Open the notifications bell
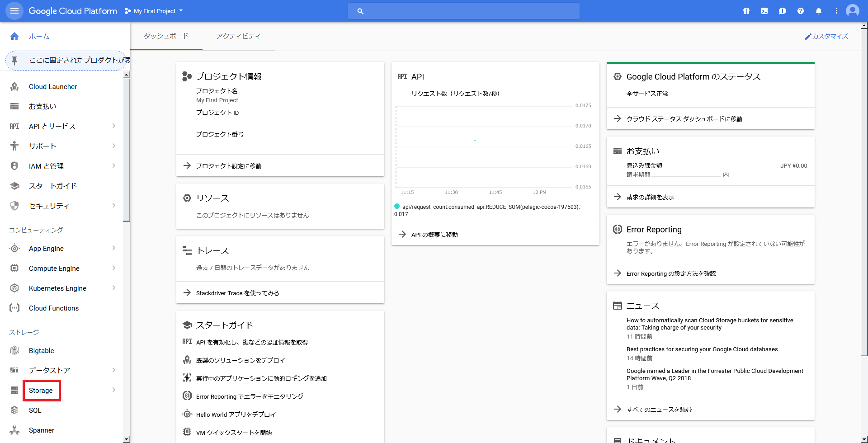Screen dimensions: 868x443 (819, 11)
